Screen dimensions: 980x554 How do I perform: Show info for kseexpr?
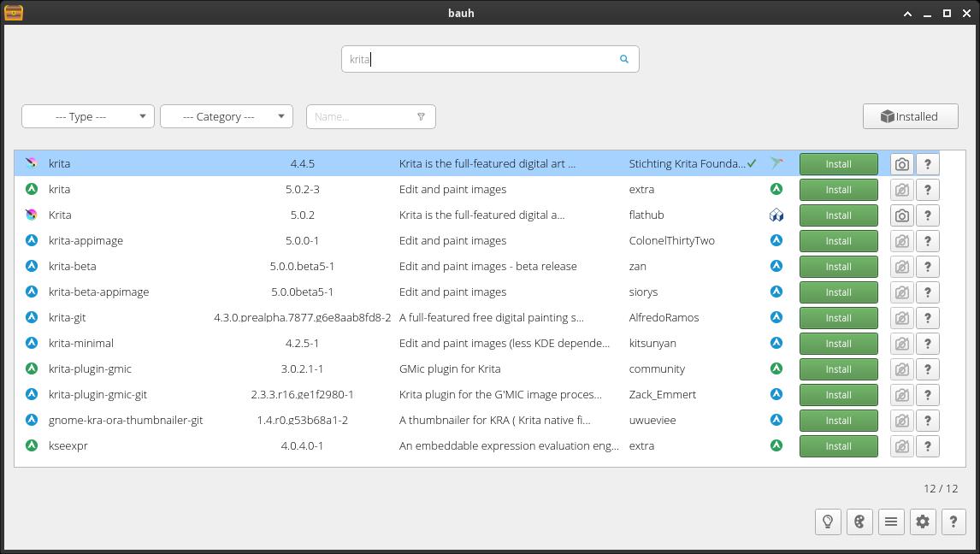928,446
